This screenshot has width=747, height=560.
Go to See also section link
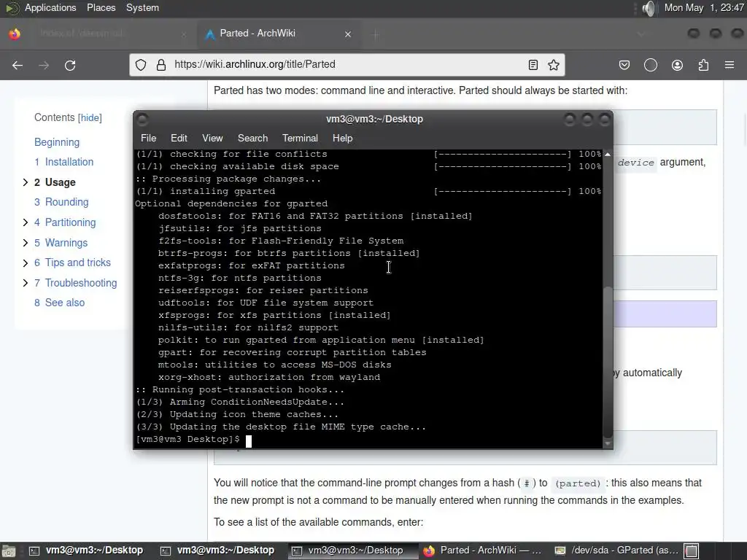(x=60, y=303)
